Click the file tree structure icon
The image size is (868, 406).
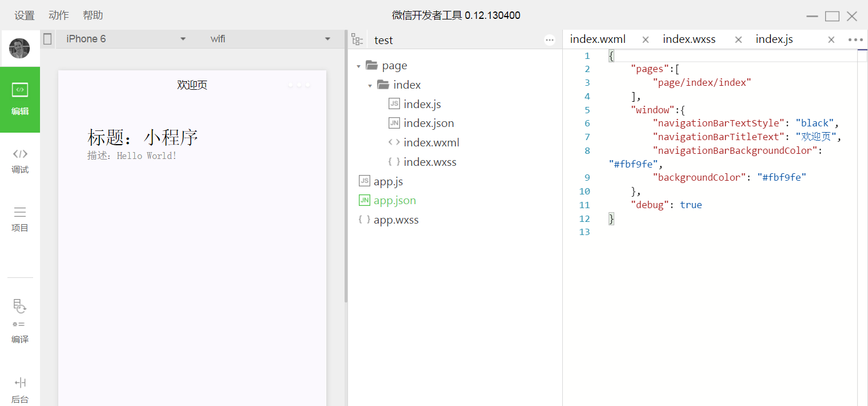coord(357,39)
